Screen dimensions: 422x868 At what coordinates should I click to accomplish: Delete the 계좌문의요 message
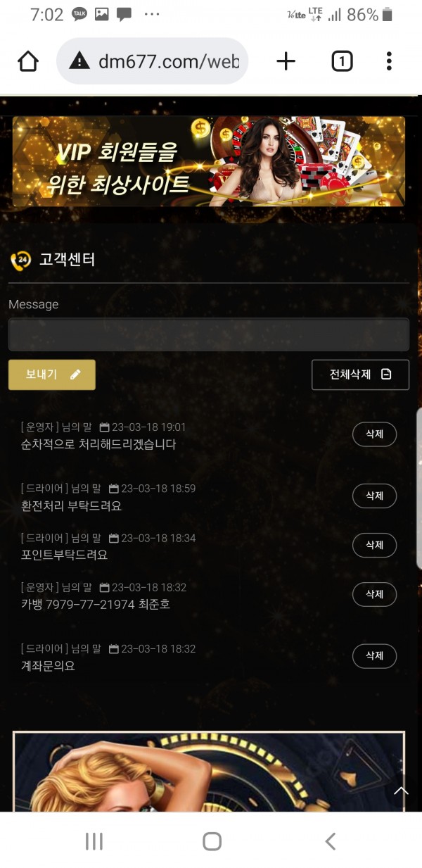click(x=374, y=655)
